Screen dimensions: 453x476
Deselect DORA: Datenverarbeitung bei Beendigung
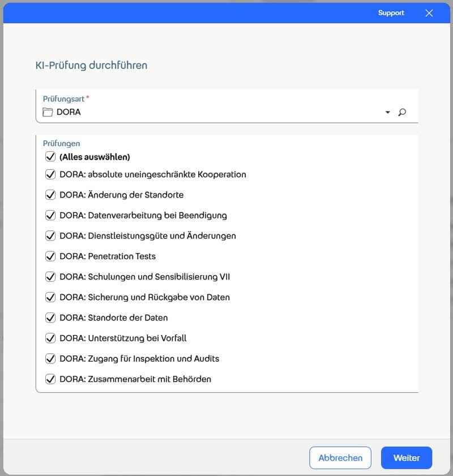click(50, 215)
